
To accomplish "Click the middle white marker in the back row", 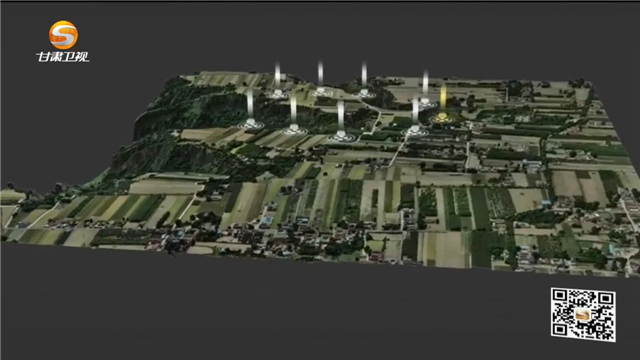I will click(321, 78).
